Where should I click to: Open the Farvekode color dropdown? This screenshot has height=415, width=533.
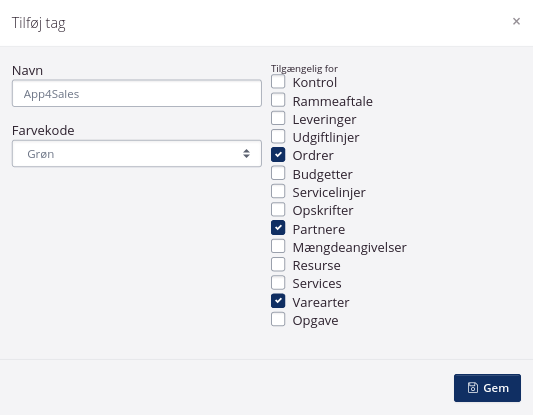coord(137,154)
